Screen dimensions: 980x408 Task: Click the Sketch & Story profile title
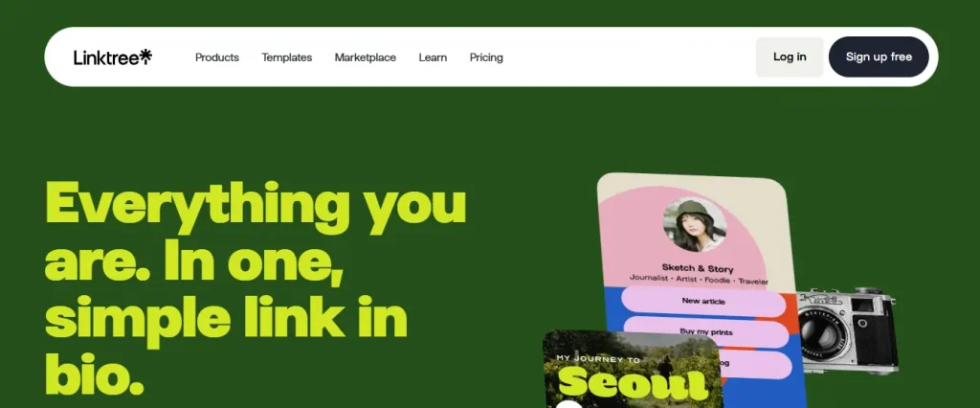point(698,268)
